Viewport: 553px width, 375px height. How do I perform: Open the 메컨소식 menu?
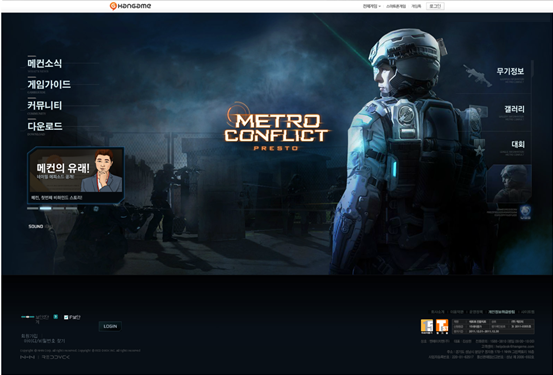coord(45,63)
